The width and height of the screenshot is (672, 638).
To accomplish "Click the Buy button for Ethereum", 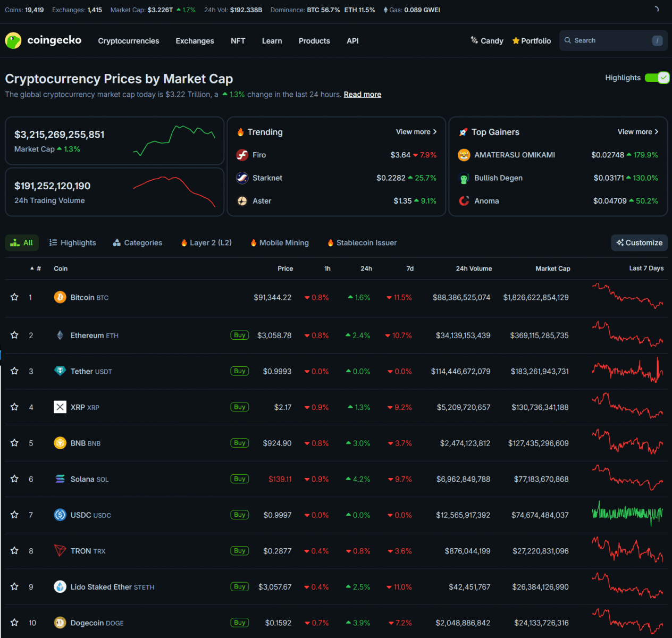I will [x=239, y=335].
